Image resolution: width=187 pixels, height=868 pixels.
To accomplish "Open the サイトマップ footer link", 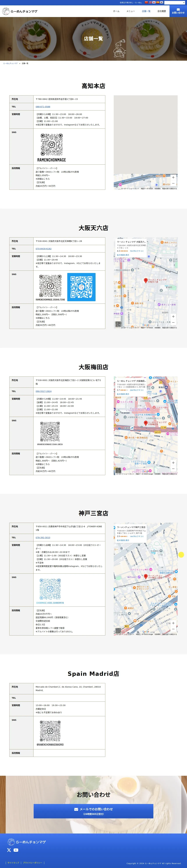I will point(13,863).
